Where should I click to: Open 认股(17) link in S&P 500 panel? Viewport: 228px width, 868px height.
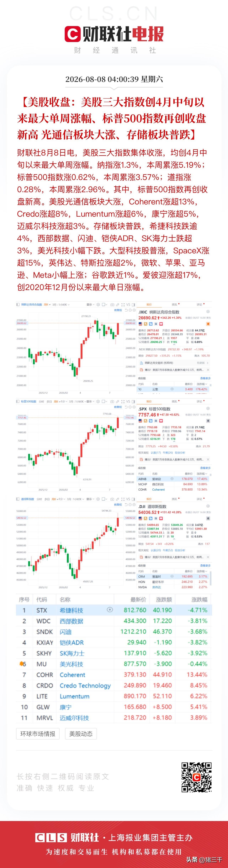156,452
